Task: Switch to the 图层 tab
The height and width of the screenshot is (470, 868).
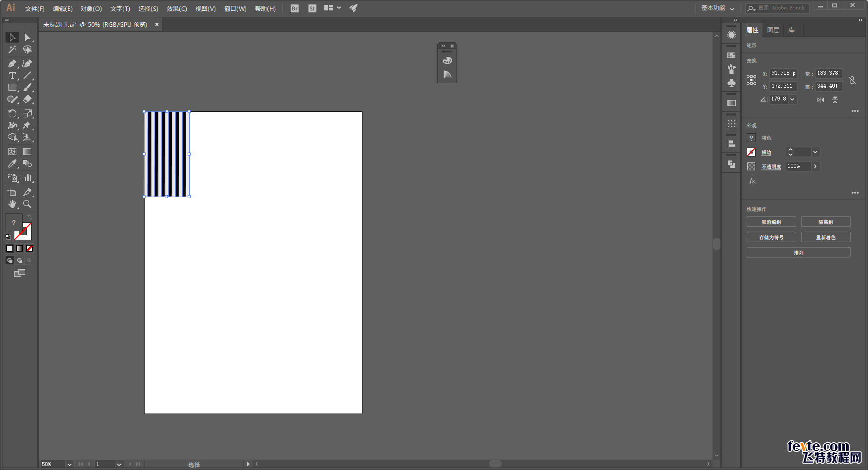Action: click(773, 30)
